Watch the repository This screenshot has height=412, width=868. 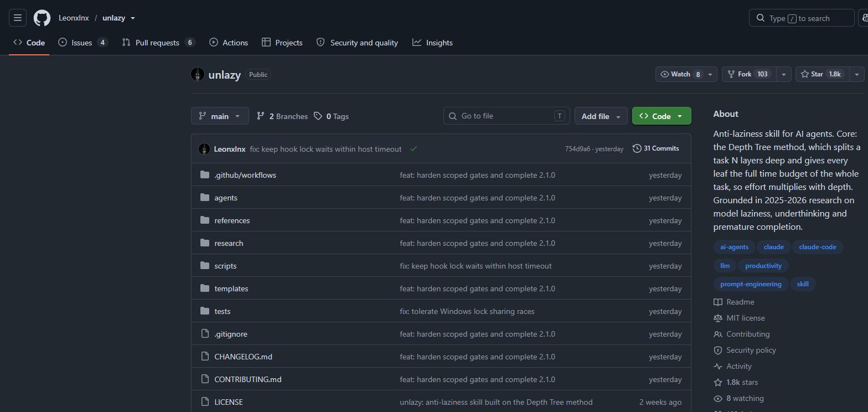point(680,74)
